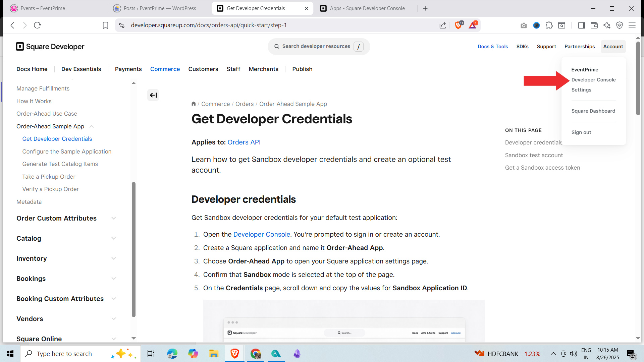This screenshot has width=644, height=362.
Task: Reload the current page
Action: 37,25
